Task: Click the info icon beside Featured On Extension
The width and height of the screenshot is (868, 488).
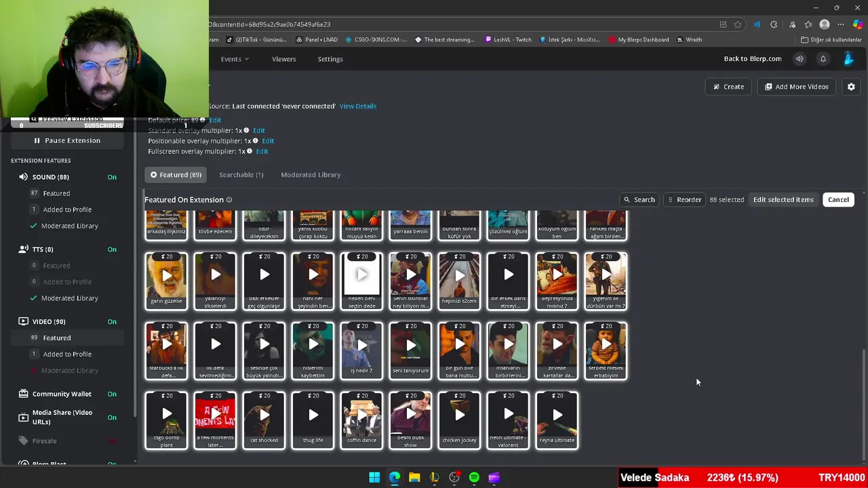Action: click(229, 200)
